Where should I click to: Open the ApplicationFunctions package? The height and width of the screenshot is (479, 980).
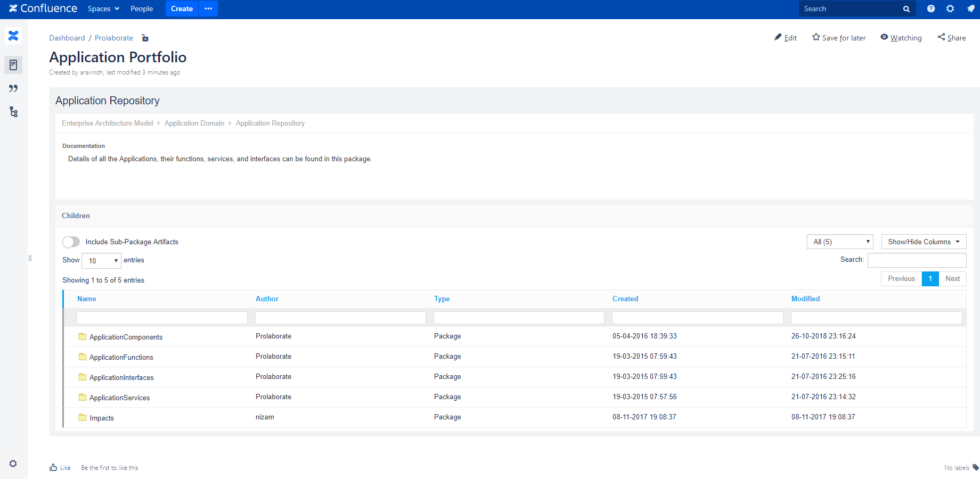point(121,357)
